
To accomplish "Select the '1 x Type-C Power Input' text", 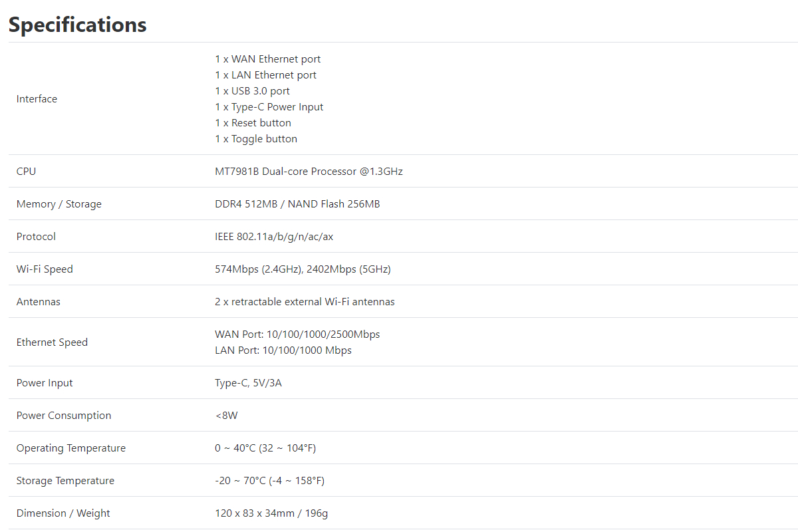I will click(x=269, y=107).
